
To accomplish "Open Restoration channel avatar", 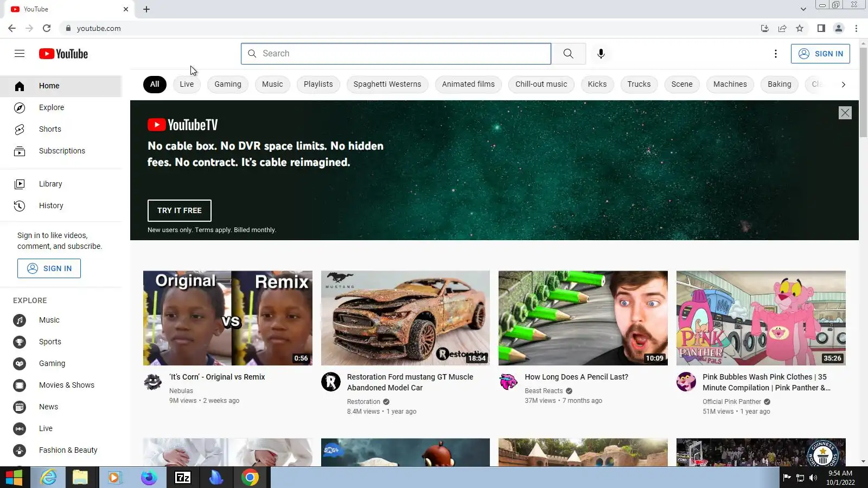I will [x=330, y=382].
